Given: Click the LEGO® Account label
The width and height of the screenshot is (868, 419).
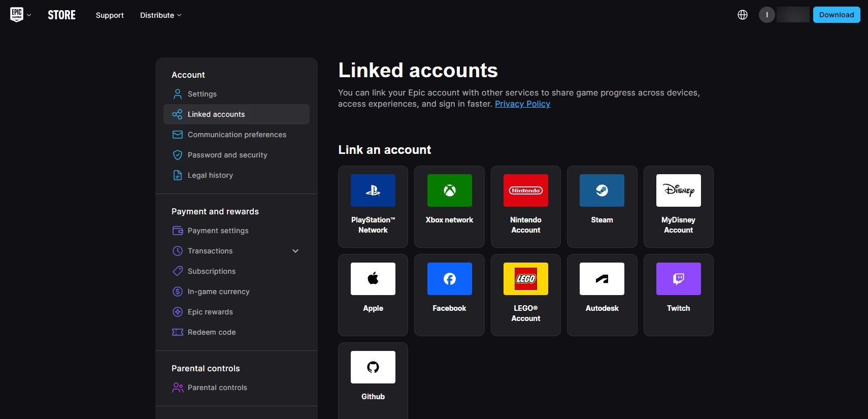Looking at the screenshot, I should tap(526, 313).
